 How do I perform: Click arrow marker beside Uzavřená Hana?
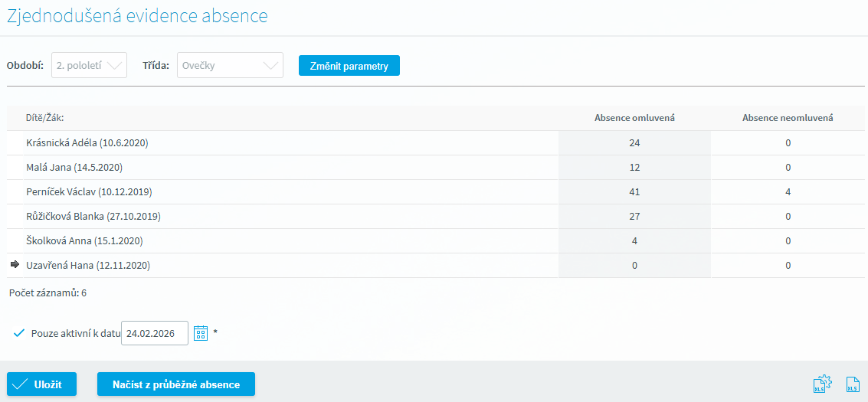point(15,265)
